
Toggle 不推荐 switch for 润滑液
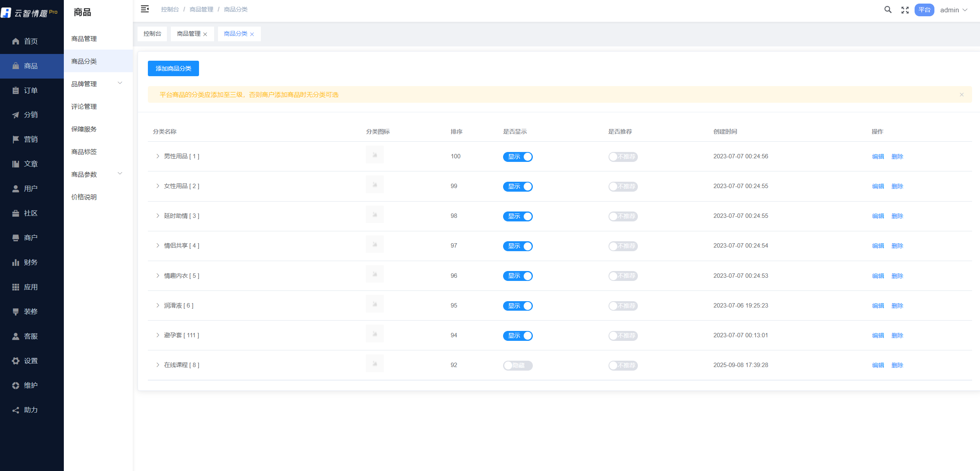click(623, 306)
